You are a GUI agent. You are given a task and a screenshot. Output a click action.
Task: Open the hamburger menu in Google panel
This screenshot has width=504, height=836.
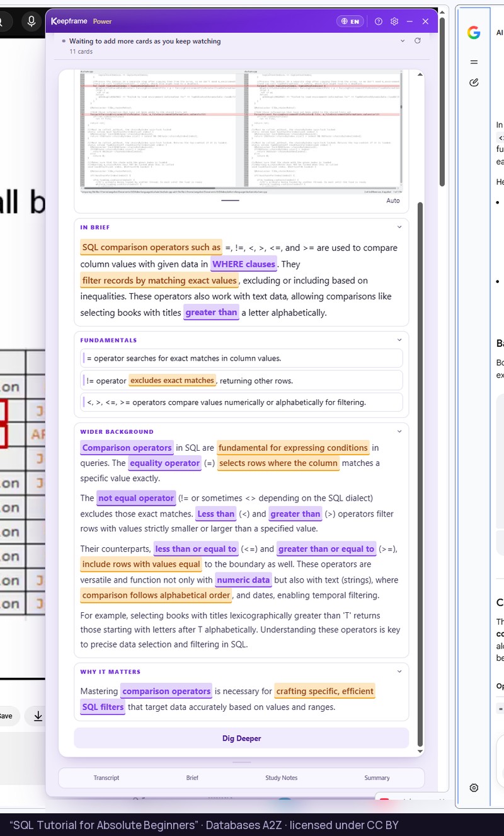point(474,62)
